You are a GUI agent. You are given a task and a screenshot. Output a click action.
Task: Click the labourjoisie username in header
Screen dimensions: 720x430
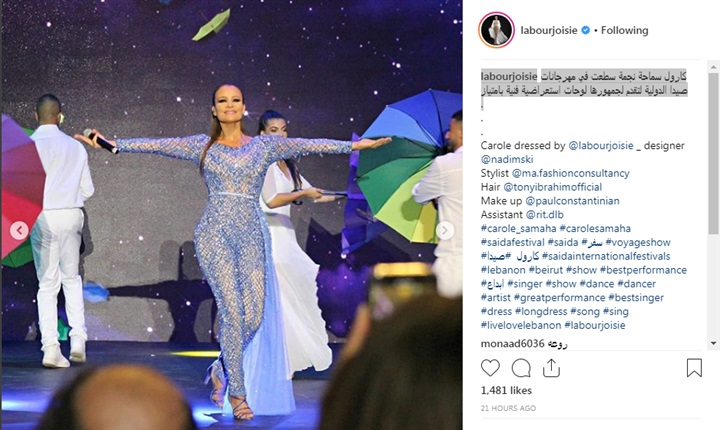[549, 30]
